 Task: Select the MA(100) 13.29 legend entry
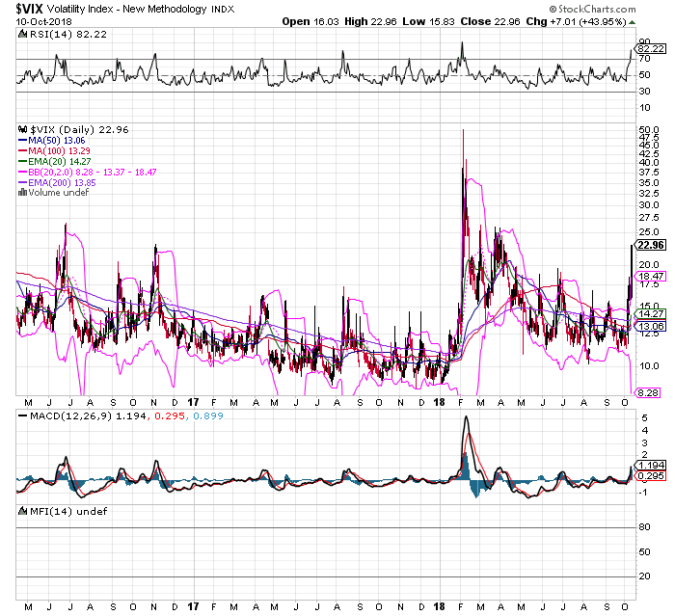point(54,150)
